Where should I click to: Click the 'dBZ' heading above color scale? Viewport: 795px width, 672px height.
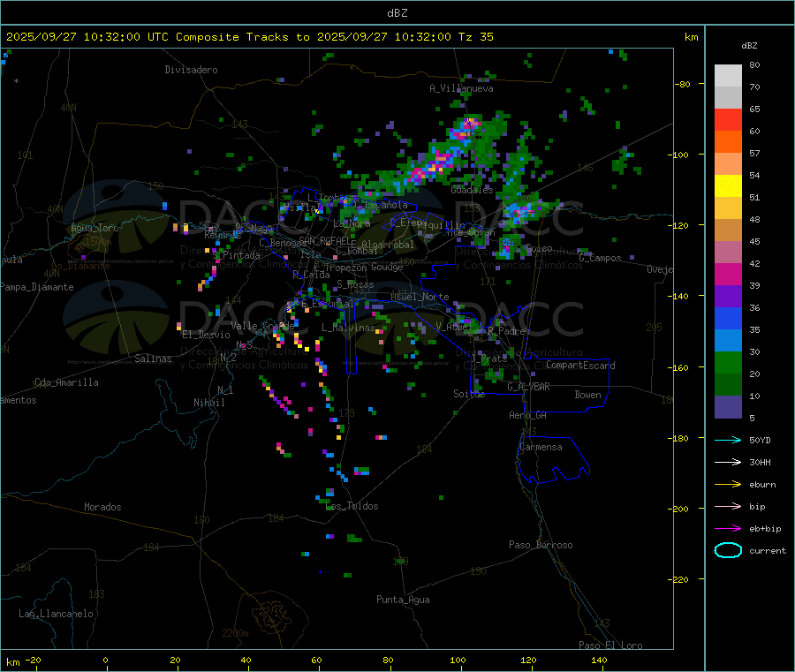(x=749, y=46)
